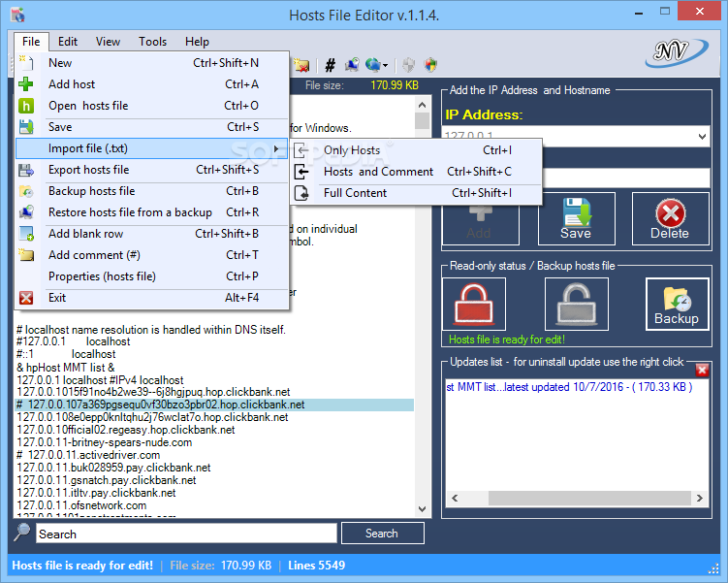Click the gray open padlock unlock icon
This screenshot has width=728, height=583.
[577, 305]
